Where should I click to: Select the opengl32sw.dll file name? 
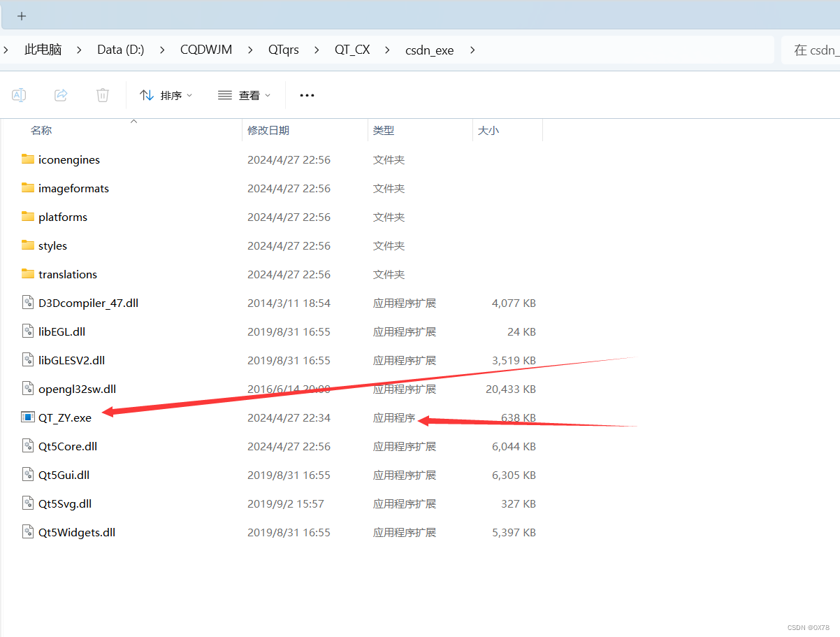77,389
